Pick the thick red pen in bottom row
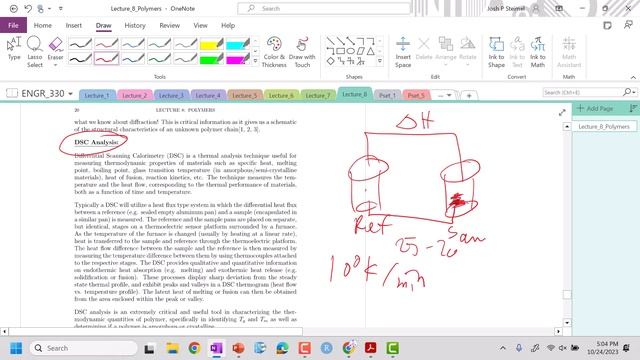This screenshot has height=360, width=640. point(107,59)
